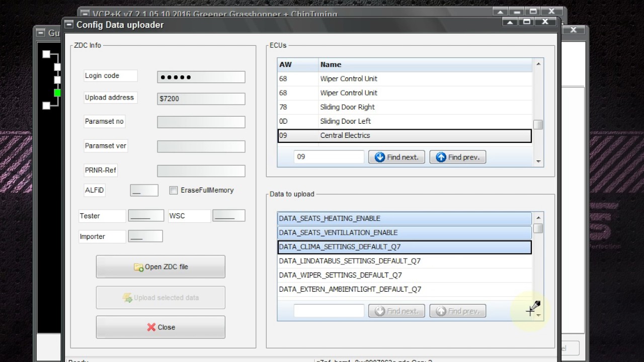This screenshot has height=362, width=644.
Task: Click the Data to upload list scroll up arrow
Action: click(538, 218)
